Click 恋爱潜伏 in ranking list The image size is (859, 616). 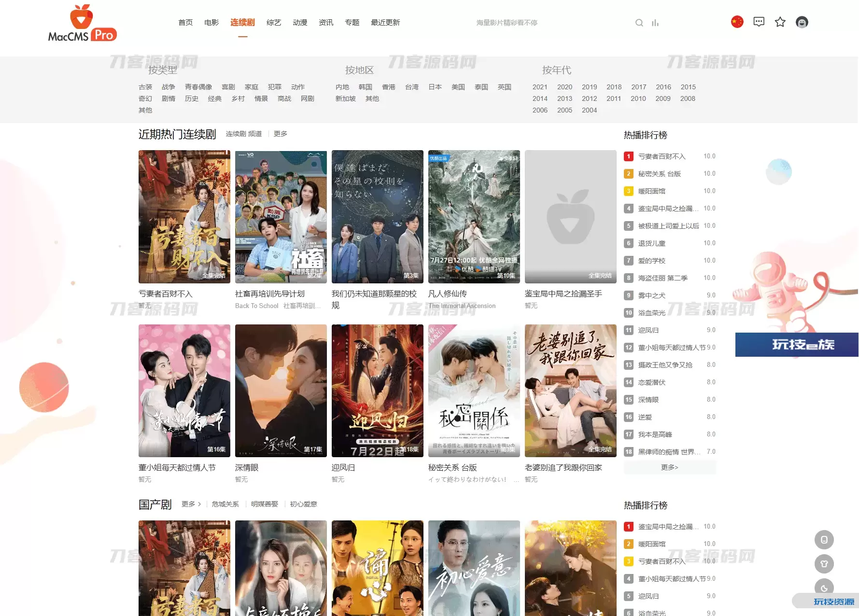[652, 382]
